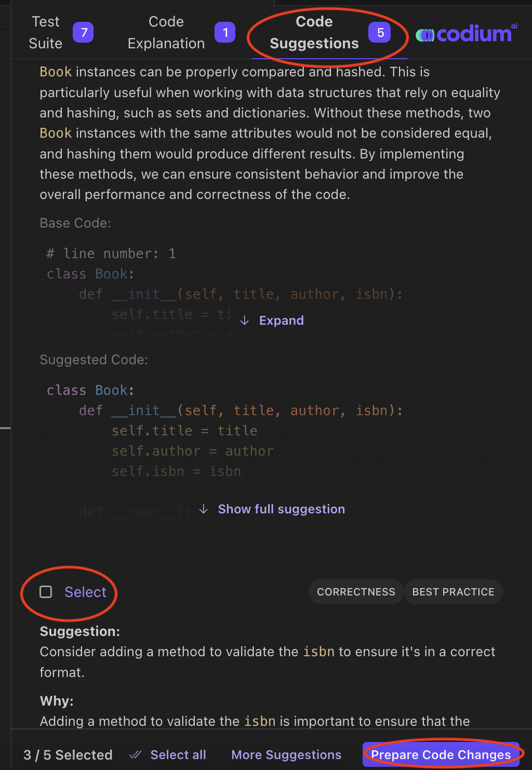This screenshot has height=770, width=532.
Task: Switch to the Test Suite tab
Action: pyautogui.click(x=46, y=33)
